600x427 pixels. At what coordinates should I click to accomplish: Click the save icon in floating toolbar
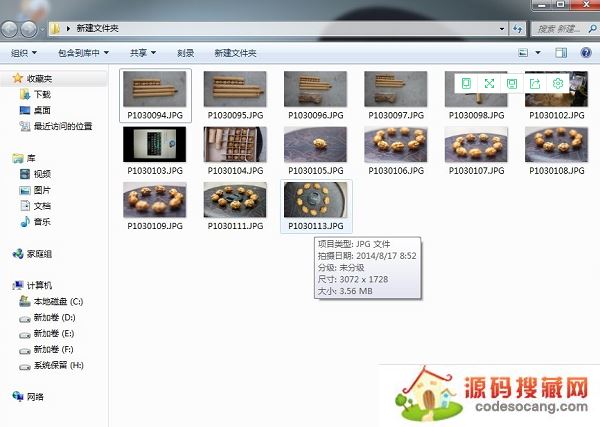pyautogui.click(x=512, y=84)
